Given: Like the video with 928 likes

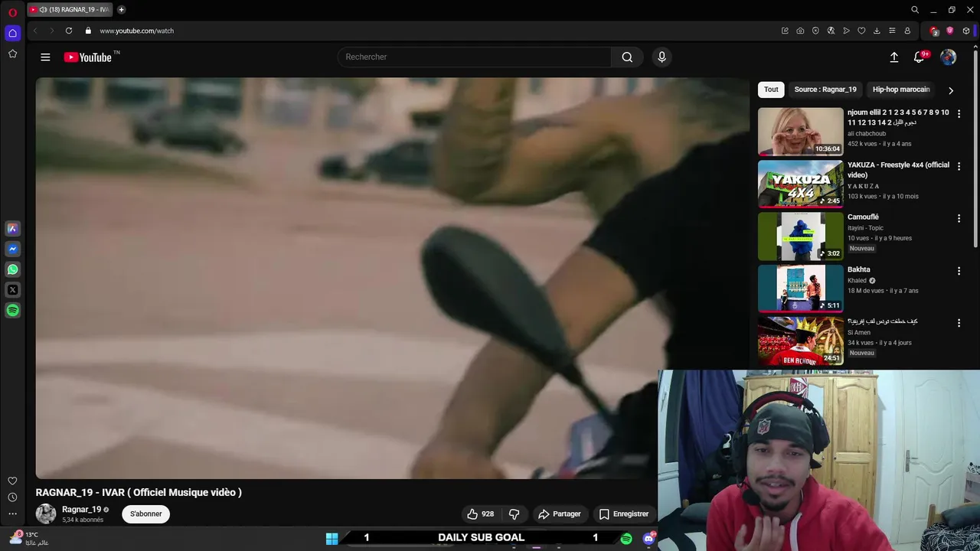Looking at the screenshot, I should [481, 514].
